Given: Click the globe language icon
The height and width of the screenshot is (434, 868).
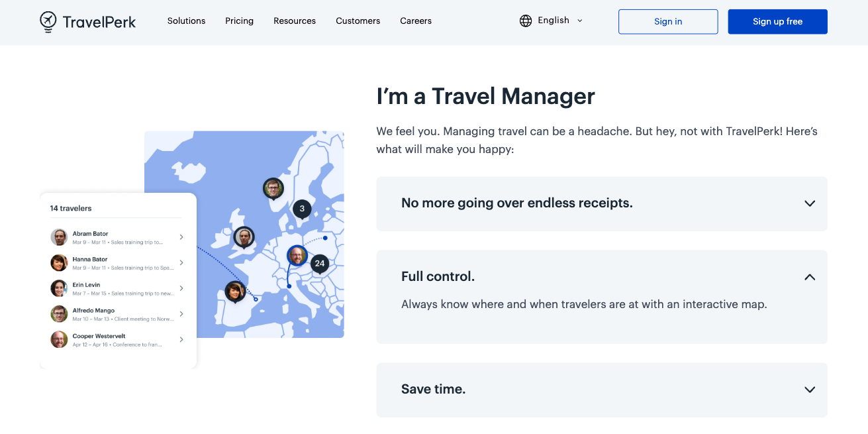Looking at the screenshot, I should (526, 21).
